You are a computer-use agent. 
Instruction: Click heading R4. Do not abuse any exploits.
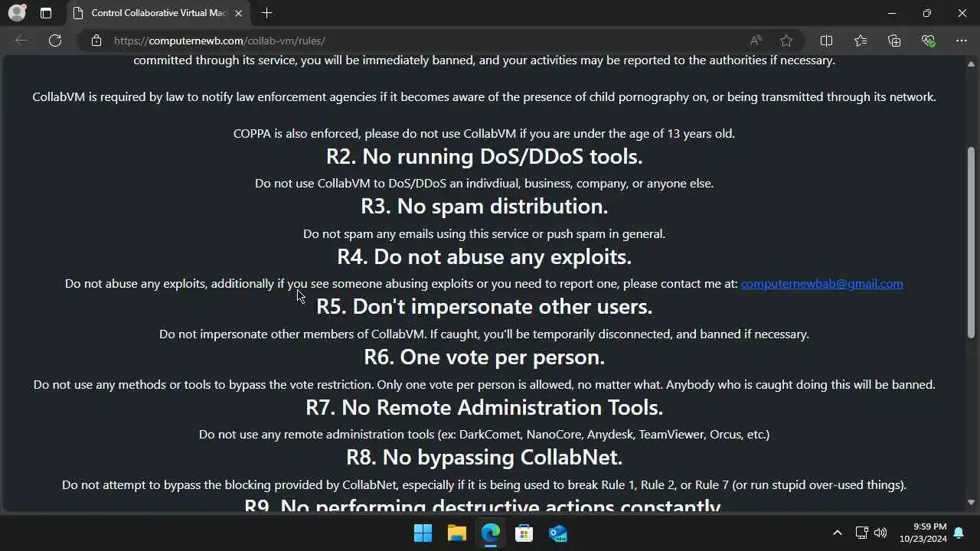point(484,257)
